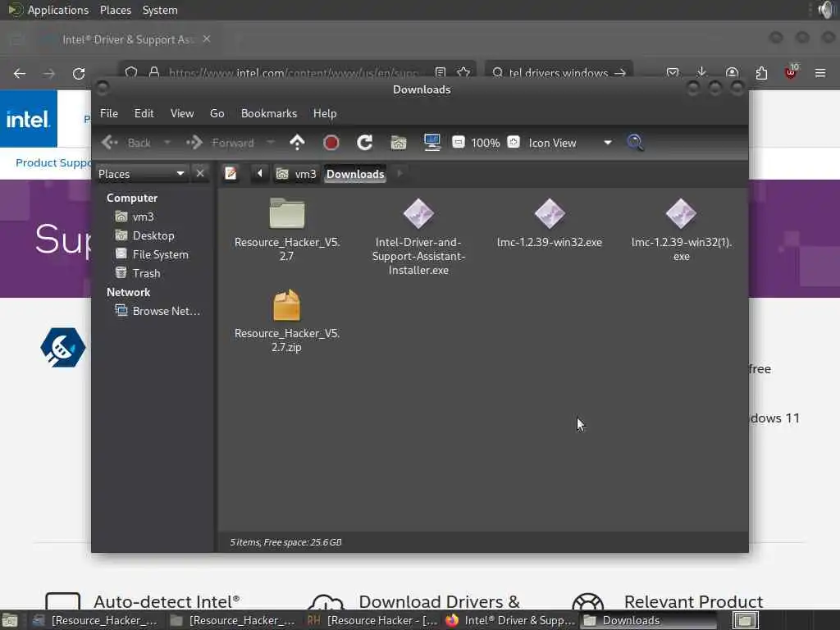Image resolution: width=840 pixels, height=630 pixels.
Task: Open file search with the magnifier icon
Action: [x=636, y=143]
